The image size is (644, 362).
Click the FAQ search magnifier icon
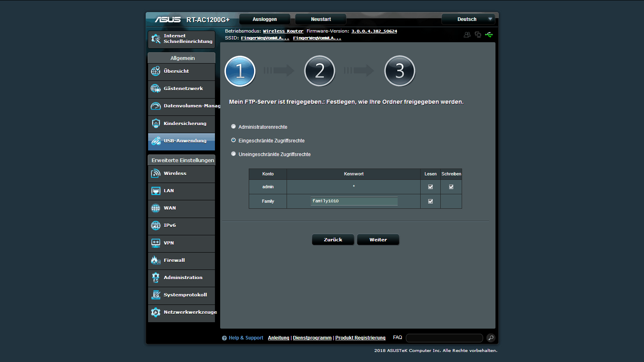click(491, 338)
